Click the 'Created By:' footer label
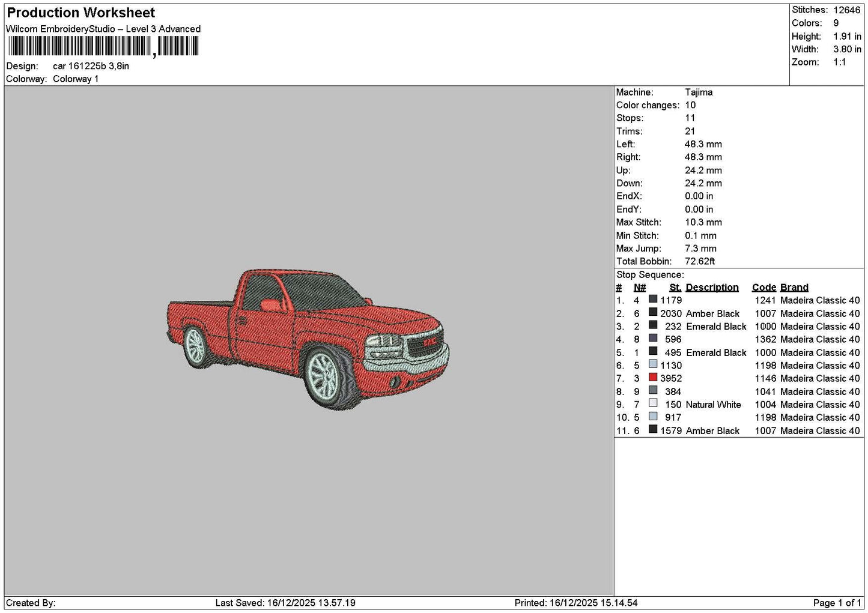 pyautogui.click(x=31, y=603)
